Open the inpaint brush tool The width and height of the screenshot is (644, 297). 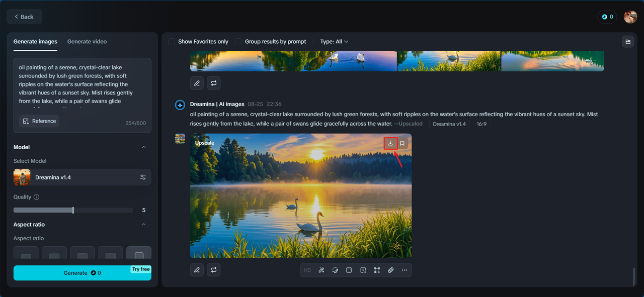[335, 270]
